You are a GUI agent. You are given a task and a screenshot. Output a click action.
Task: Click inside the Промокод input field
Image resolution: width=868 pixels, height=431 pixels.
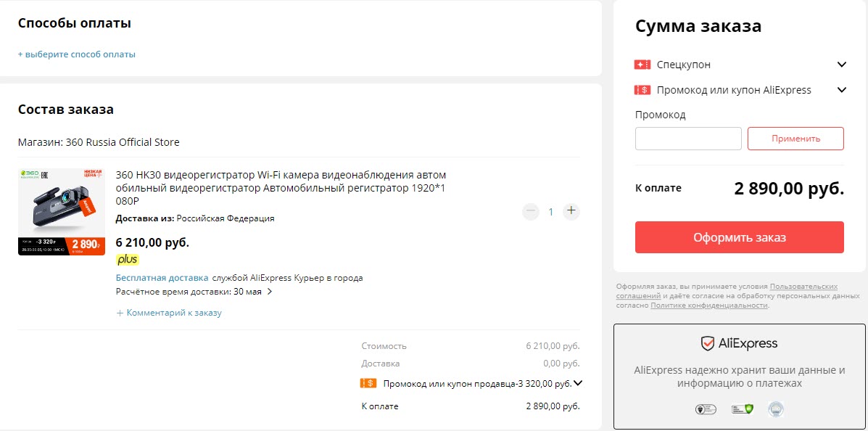click(x=687, y=139)
